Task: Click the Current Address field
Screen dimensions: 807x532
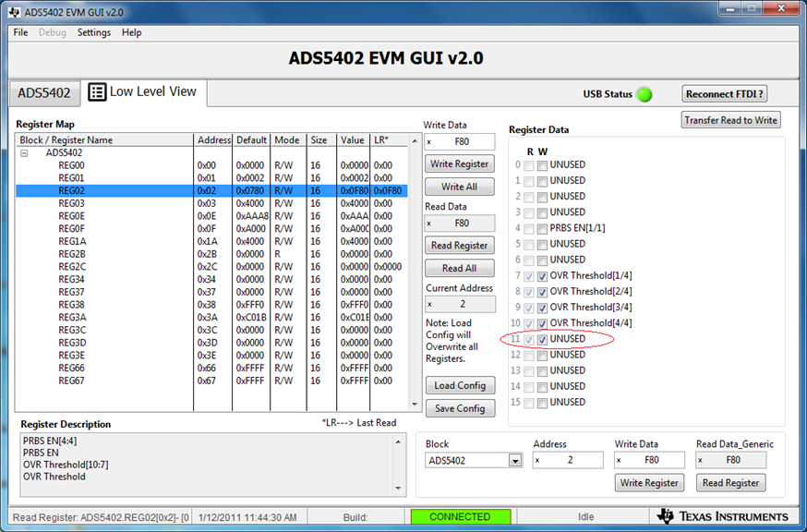Action: (461, 304)
